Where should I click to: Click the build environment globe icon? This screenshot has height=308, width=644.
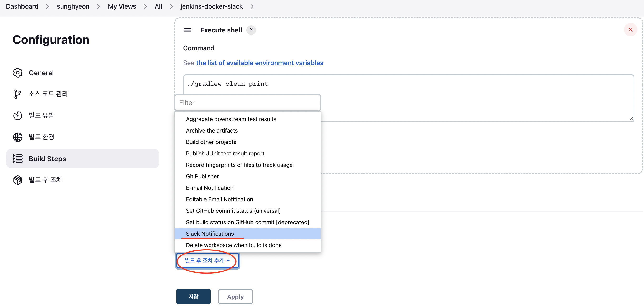point(17,137)
